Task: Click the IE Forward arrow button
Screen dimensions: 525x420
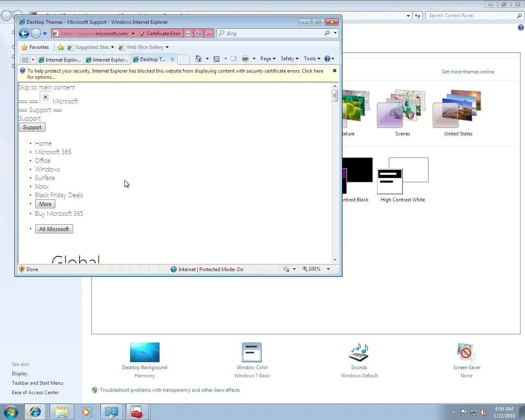Action: [36, 34]
